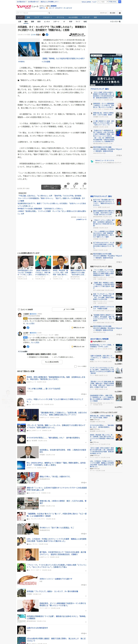Viewport: 138px width, 644px height.
Task: Toggle the コメント非表示 checkbox
Action: (x=75, y=367)
